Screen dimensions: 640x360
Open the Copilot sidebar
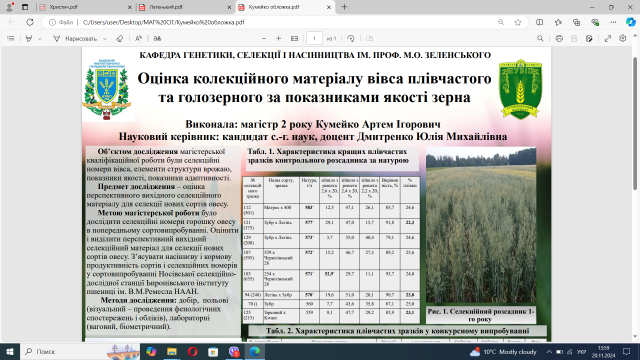(631, 22)
